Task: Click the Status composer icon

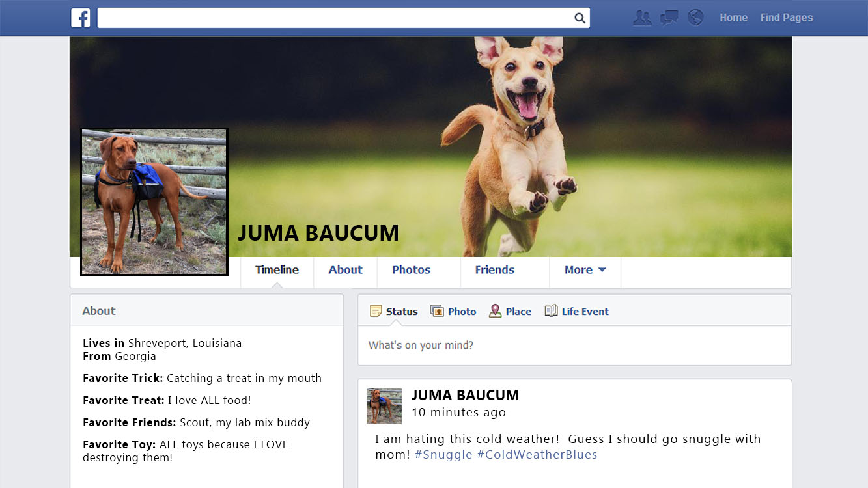Action: pyautogui.click(x=376, y=311)
